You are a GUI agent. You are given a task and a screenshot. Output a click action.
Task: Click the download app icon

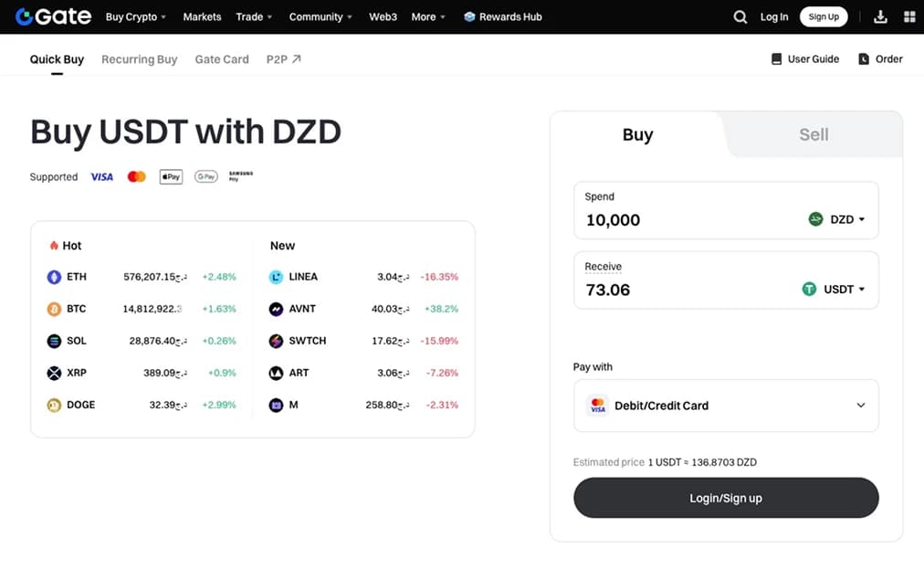coord(880,16)
